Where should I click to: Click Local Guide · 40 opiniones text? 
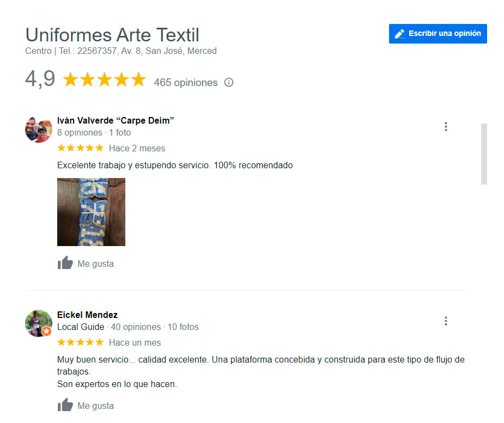(x=109, y=327)
